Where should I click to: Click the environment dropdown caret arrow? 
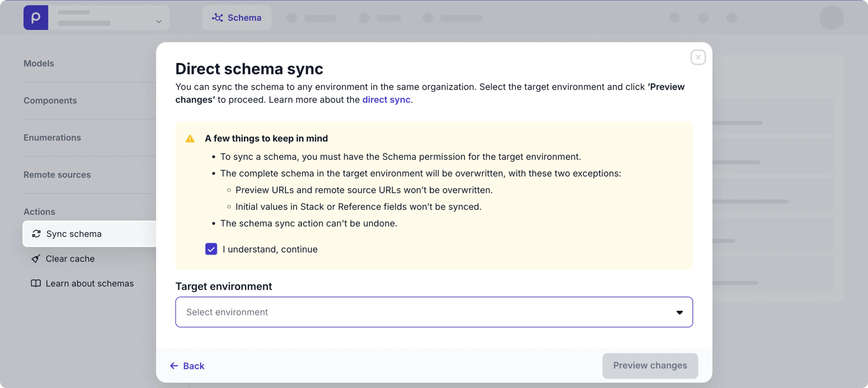click(680, 312)
